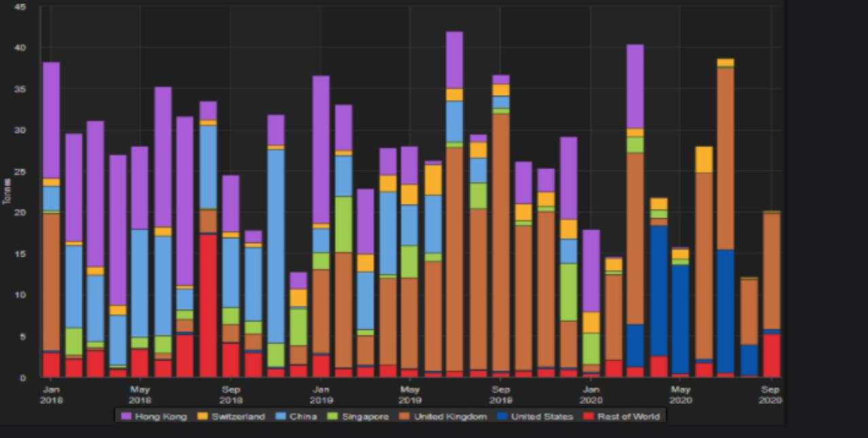Toggle the United States legend label
868x438 pixels.
tap(542, 416)
